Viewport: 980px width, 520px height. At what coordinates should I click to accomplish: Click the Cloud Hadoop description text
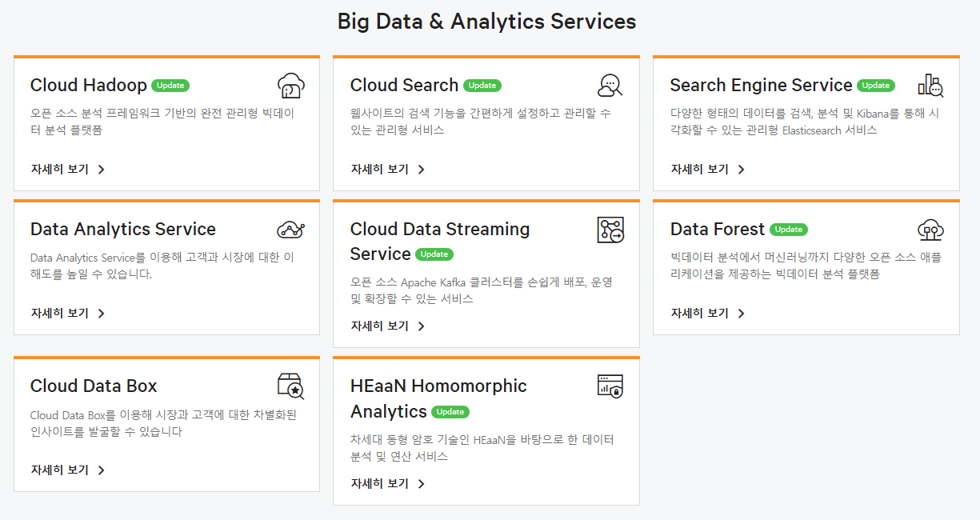(162, 122)
